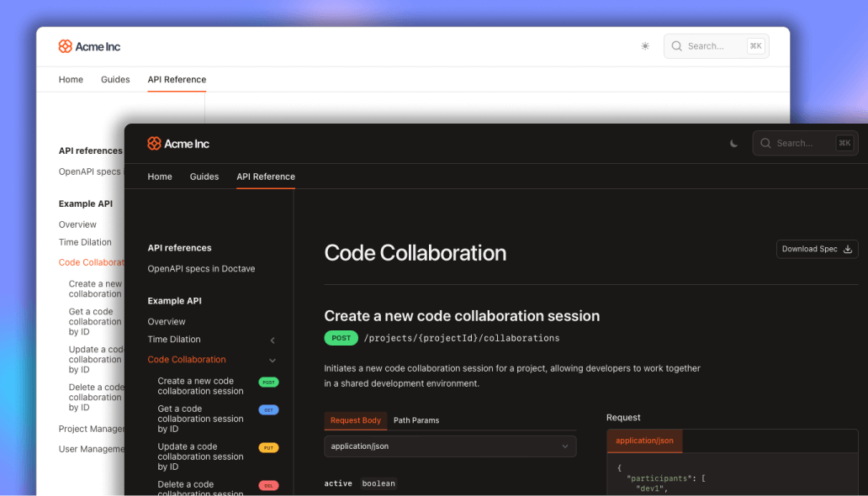The image size is (868, 496).
Task: Click Example API heading in dark sidebar
Action: tap(174, 301)
